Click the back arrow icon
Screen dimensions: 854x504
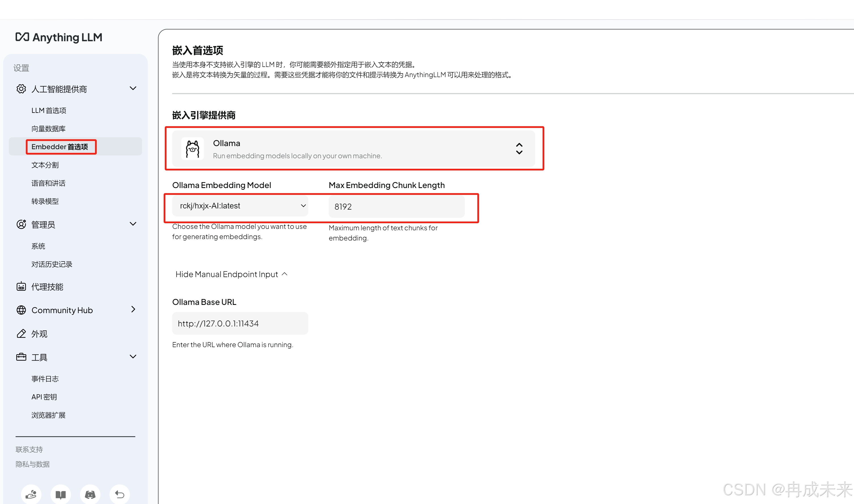119,494
